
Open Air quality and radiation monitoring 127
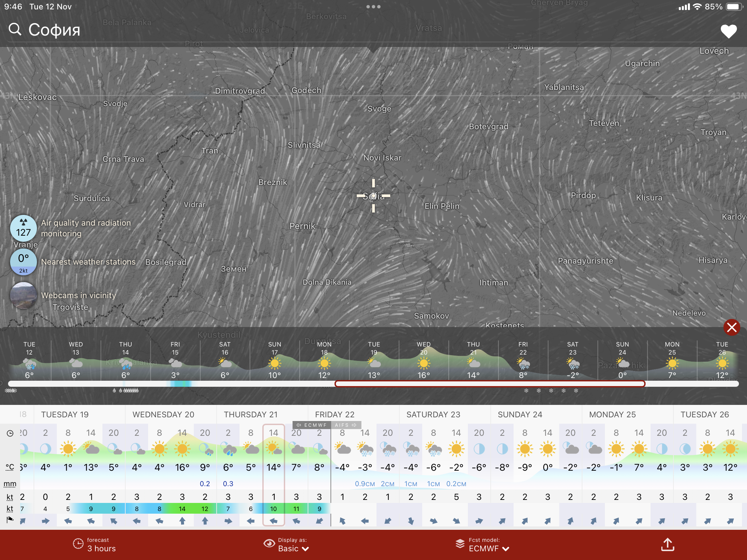click(23, 228)
